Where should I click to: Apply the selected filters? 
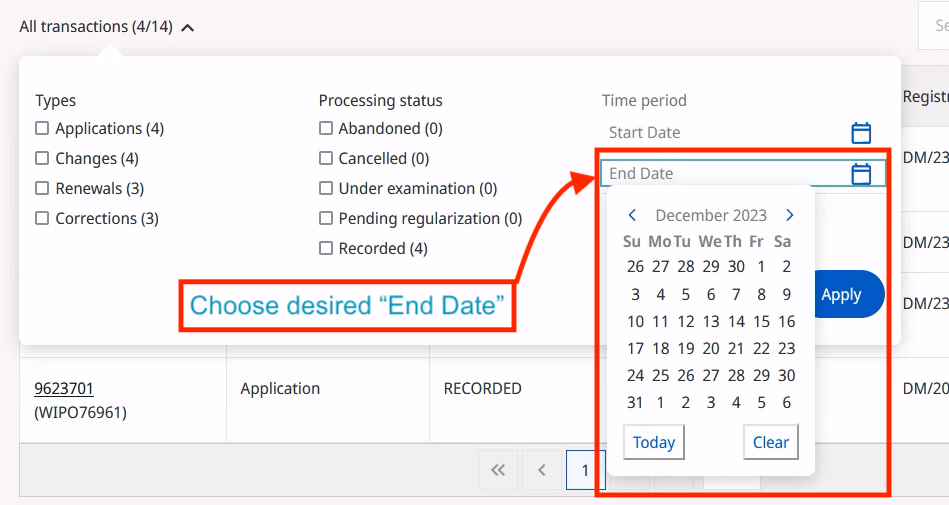(x=842, y=295)
